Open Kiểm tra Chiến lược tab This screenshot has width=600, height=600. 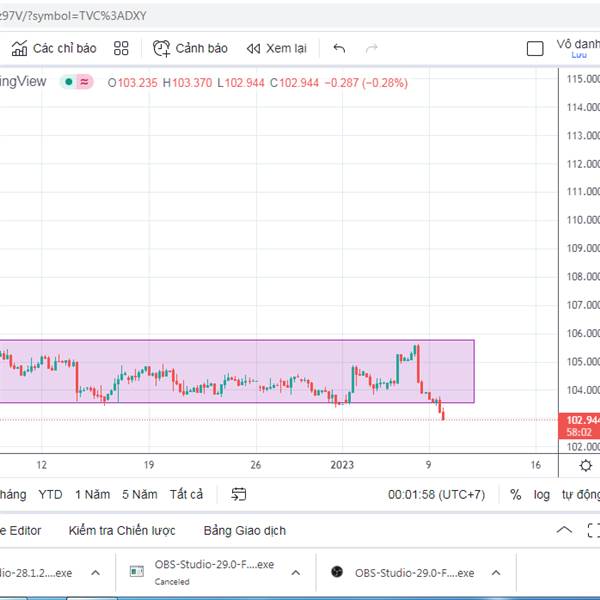[x=122, y=530]
